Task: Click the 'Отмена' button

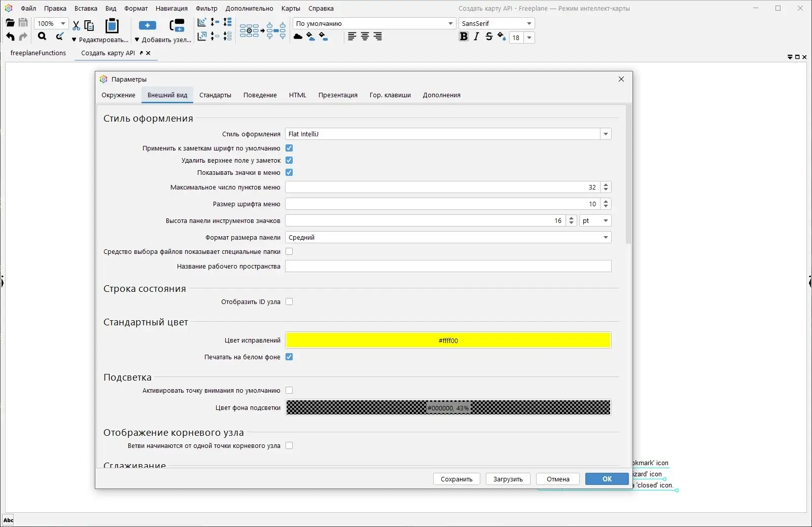Action: [558, 479]
